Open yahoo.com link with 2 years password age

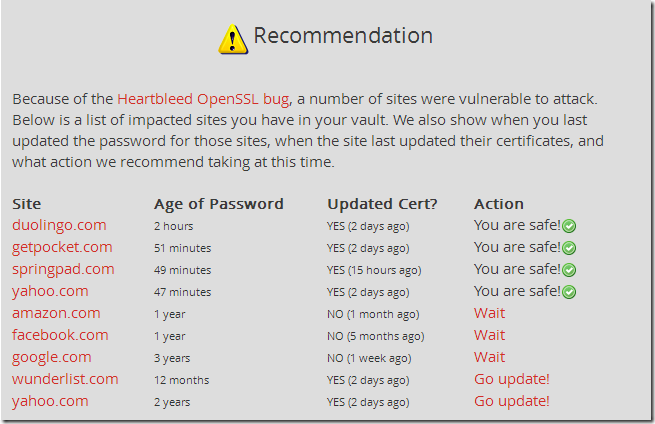pyautogui.click(x=50, y=401)
